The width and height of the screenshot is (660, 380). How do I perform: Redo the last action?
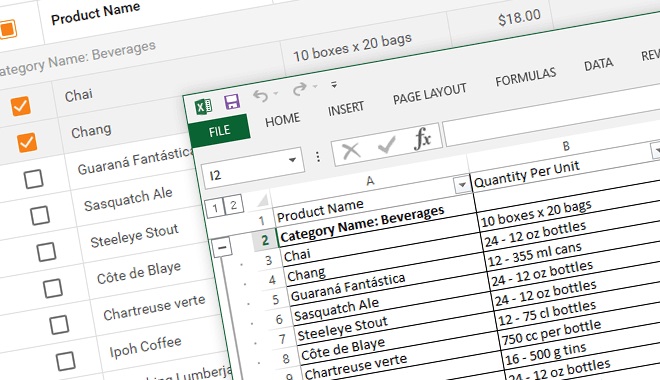[300, 89]
